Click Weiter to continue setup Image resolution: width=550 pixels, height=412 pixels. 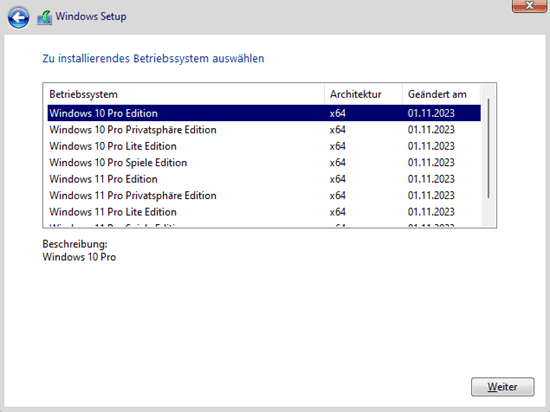coord(502,387)
